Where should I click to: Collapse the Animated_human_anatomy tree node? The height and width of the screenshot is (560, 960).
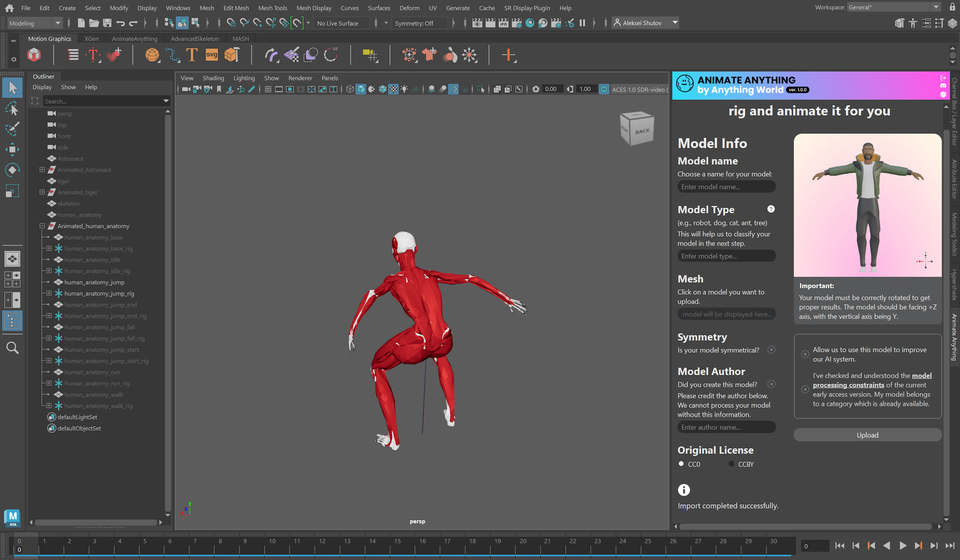point(42,226)
